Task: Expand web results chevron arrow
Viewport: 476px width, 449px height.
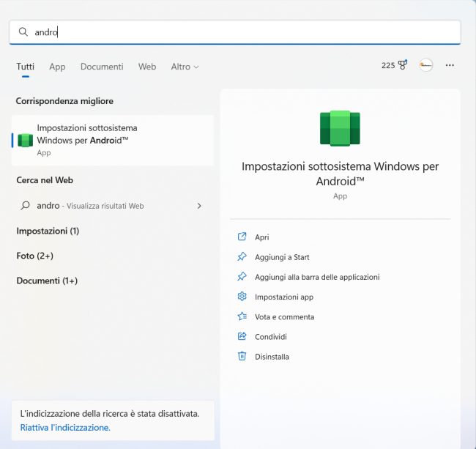Action: [x=199, y=206]
